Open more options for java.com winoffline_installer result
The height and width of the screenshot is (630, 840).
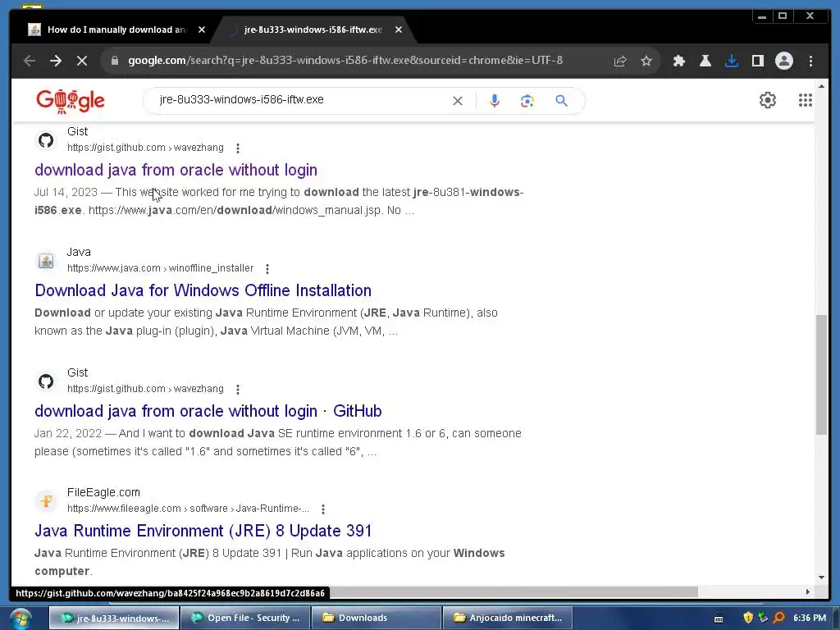pyautogui.click(x=267, y=269)
